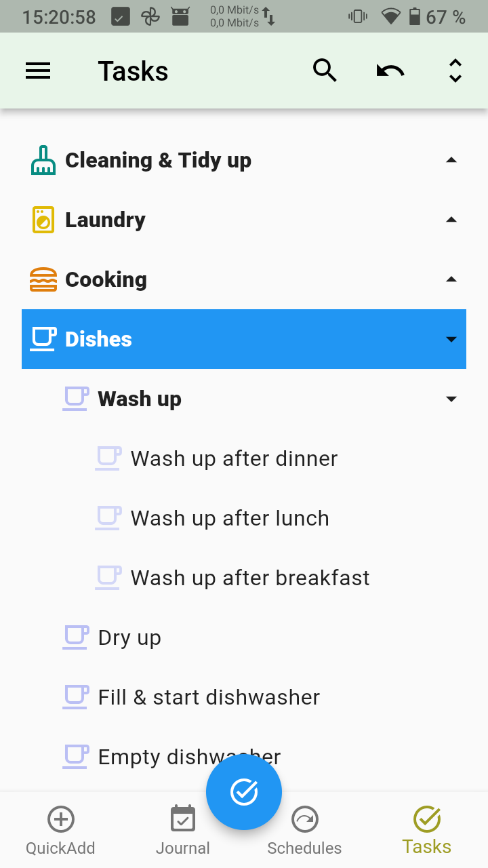The width and height of the screenshot is (488, 868).
Task: Collapse the Dishes category arrow
Action: 451,340
